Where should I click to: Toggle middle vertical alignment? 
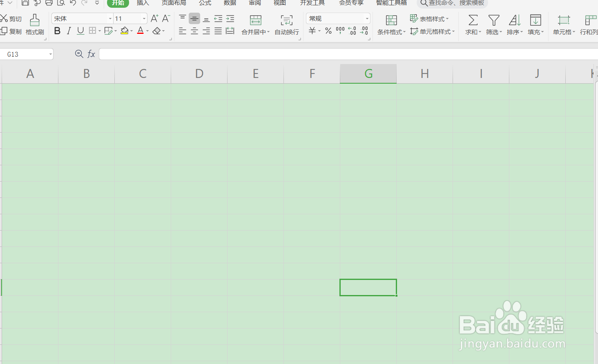click(194, 18)
